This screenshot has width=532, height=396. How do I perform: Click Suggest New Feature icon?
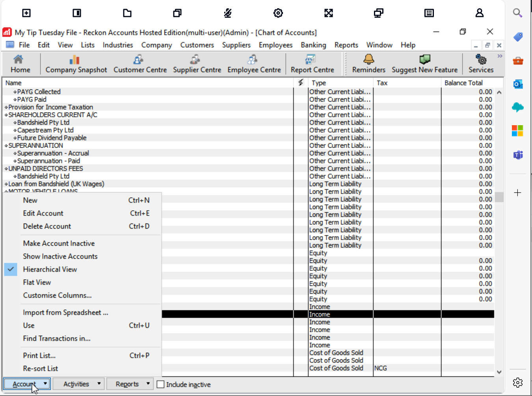pos(424,64)
